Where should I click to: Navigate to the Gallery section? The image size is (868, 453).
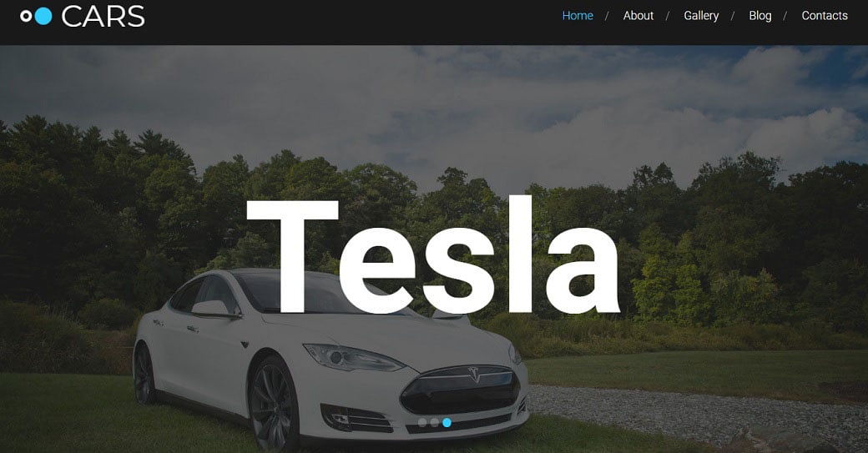[x=701, y=16]
